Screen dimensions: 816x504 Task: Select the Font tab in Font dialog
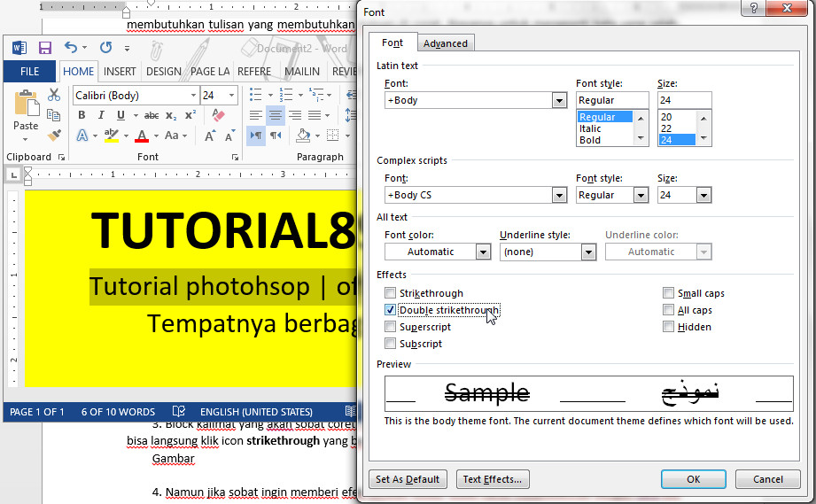(392, 43)
